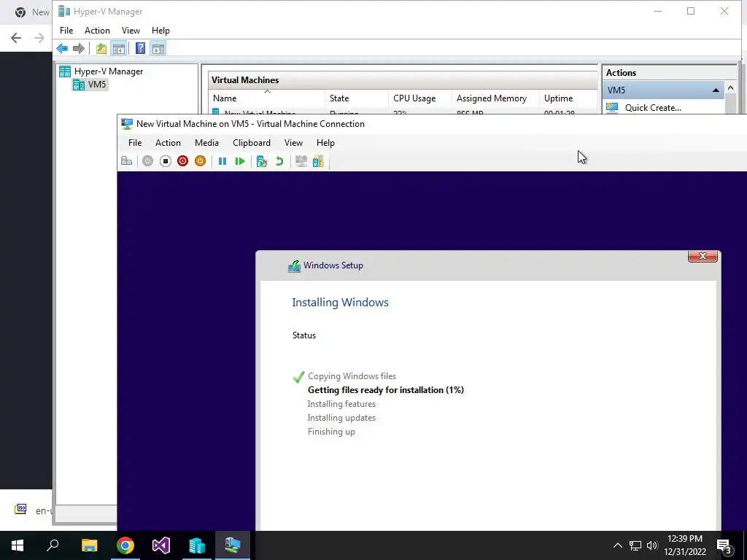This screenshot has width=747, height=560.
Task: Close the Windows Setup dialog
Action: pos(703,256)
